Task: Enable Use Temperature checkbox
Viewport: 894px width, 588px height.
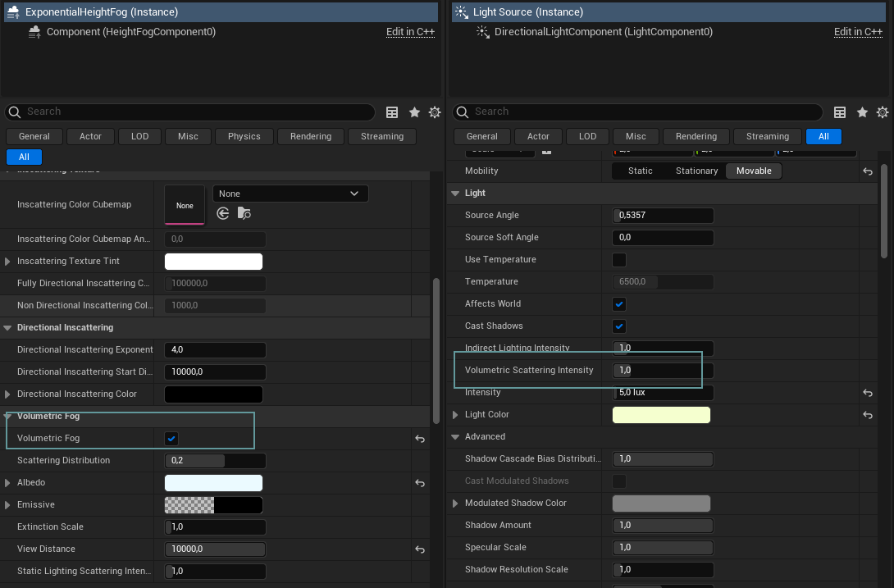Action: point(619,259)
